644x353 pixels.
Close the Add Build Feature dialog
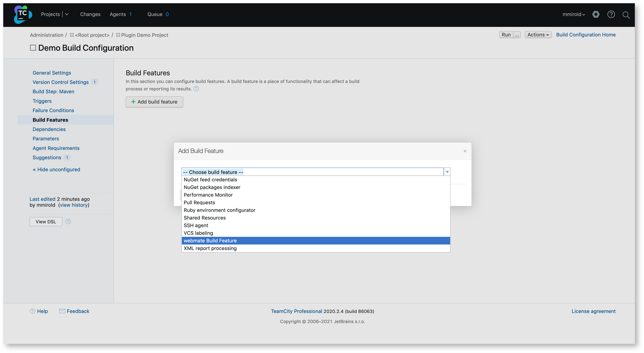coord(465,151)
